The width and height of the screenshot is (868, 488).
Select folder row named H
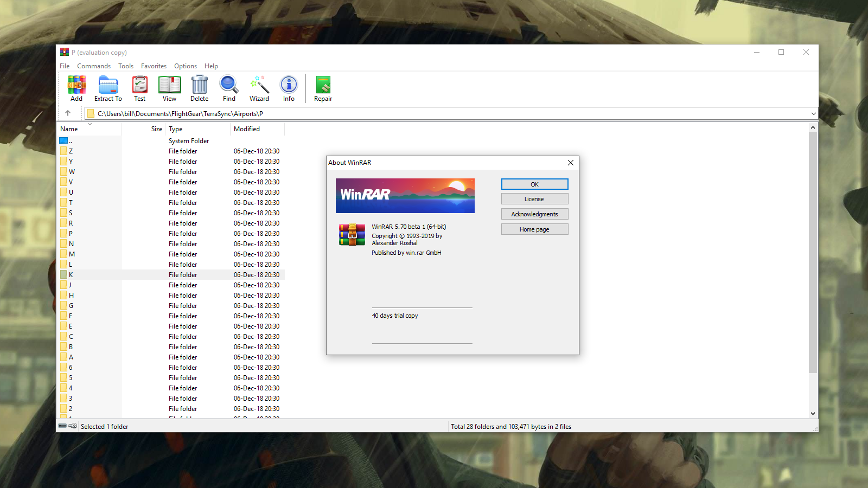[171, 296]
